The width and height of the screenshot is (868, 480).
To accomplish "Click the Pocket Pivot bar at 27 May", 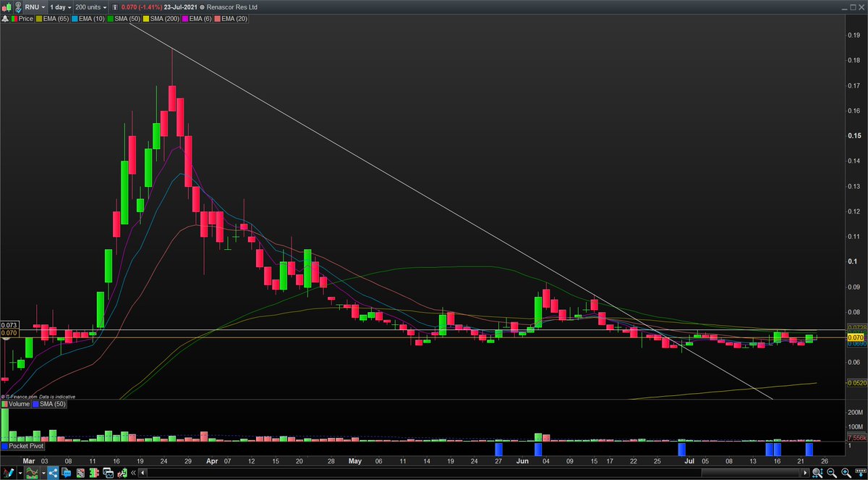I will tap(498, 449).
